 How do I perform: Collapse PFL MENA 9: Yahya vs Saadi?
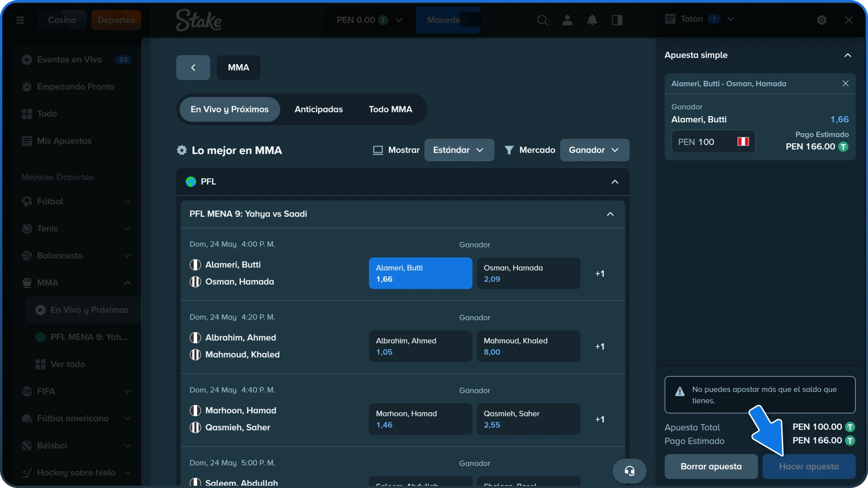610,214
